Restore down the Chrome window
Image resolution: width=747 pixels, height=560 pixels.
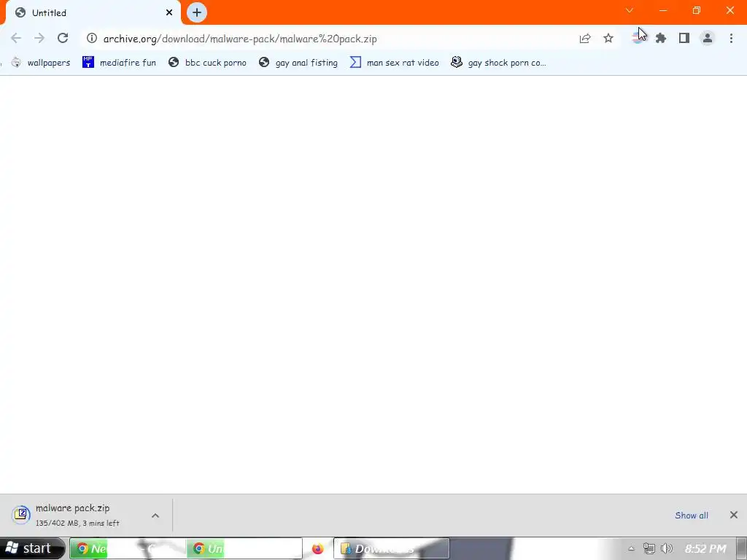point(697,10)
